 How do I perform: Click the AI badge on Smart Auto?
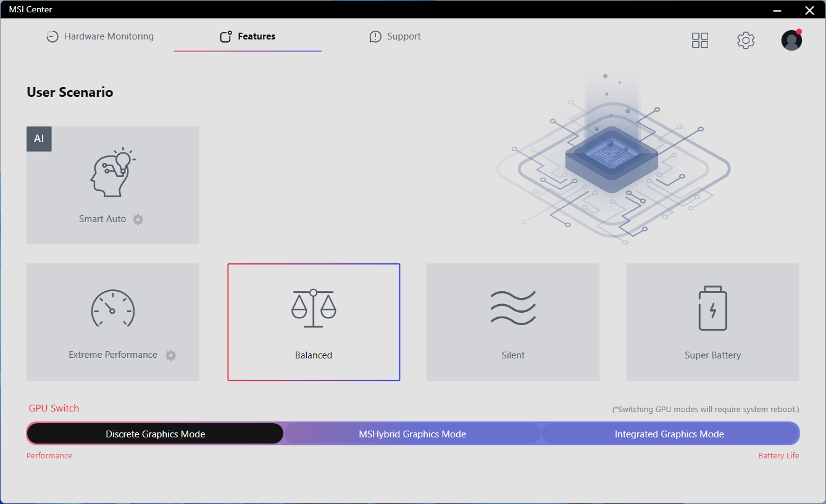tap(39, 139)
